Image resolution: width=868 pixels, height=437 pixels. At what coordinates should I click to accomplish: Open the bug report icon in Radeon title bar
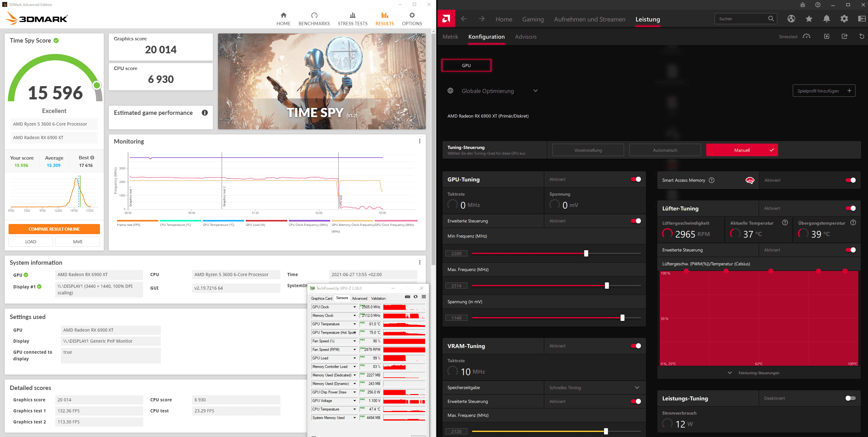tap(803, 5)
